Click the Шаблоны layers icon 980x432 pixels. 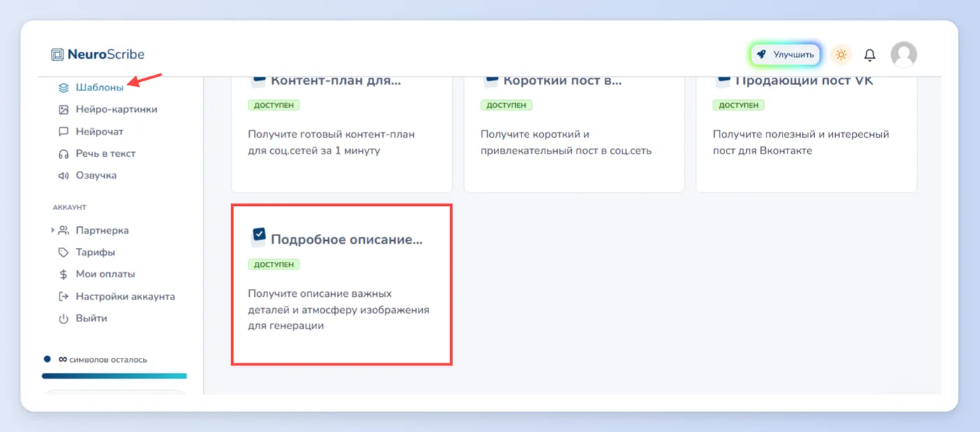[x=64, y=88]
